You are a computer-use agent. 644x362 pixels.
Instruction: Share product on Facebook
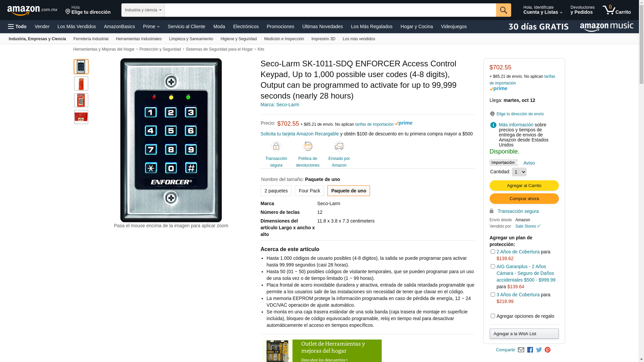pyautogui.click(x=530, y=350)
